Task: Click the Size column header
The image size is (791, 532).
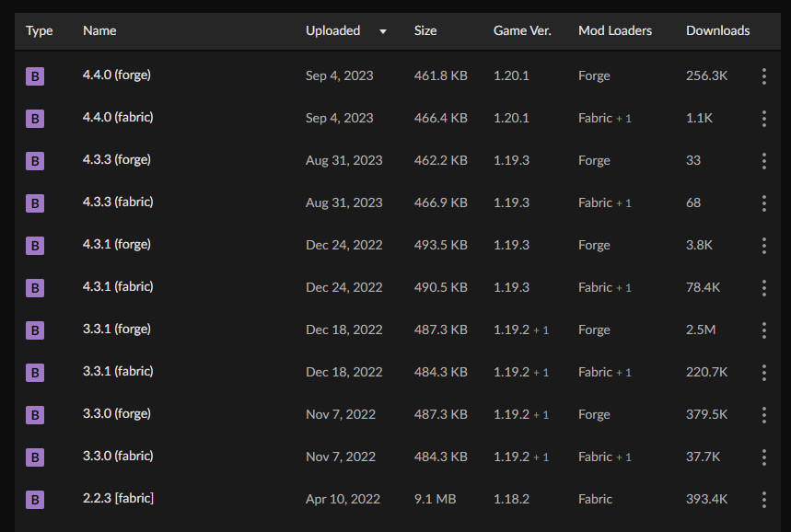Action: [425, 30]
